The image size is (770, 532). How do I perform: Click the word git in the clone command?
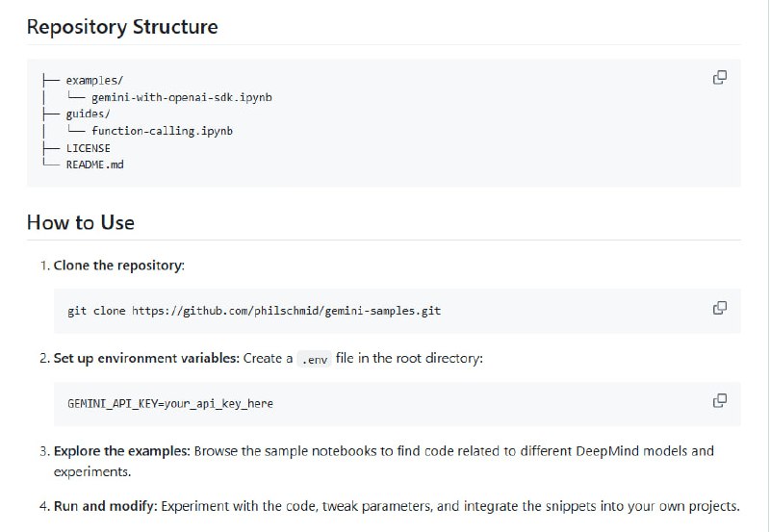click(77, 312)
